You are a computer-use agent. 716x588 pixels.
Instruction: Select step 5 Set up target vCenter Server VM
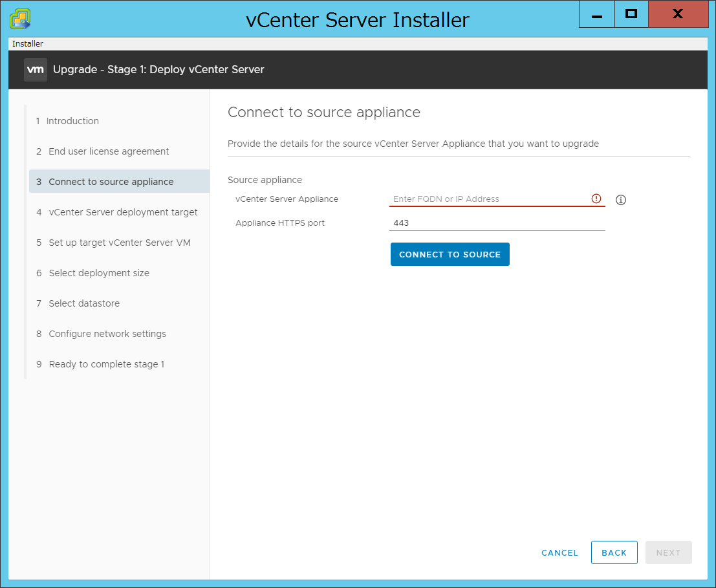119,243
